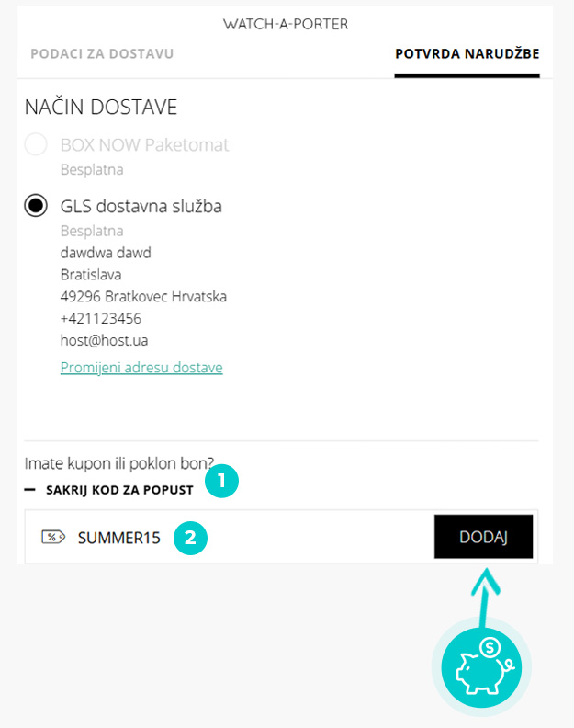
Task: Open Podaci za dostavu tab
Action: pyautogui.click(x=102, y=54)
